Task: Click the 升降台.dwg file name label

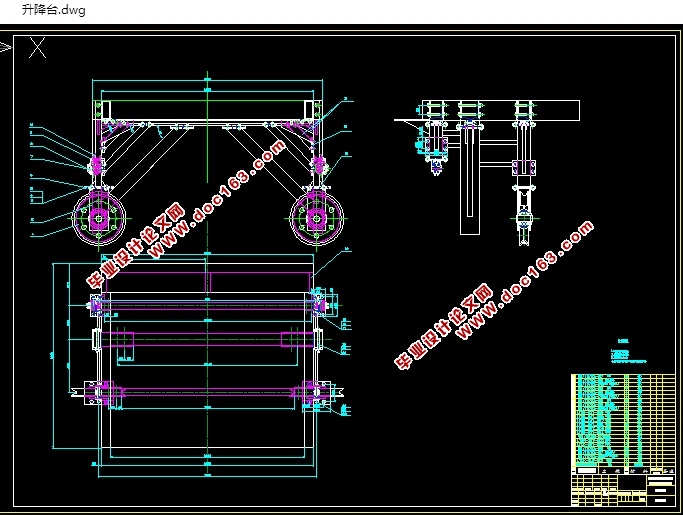Action: click(54, 10)
